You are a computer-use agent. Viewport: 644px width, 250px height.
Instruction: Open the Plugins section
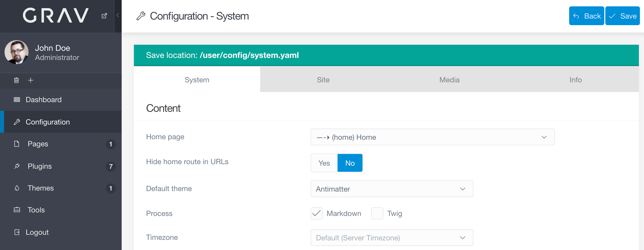(39, 166)
